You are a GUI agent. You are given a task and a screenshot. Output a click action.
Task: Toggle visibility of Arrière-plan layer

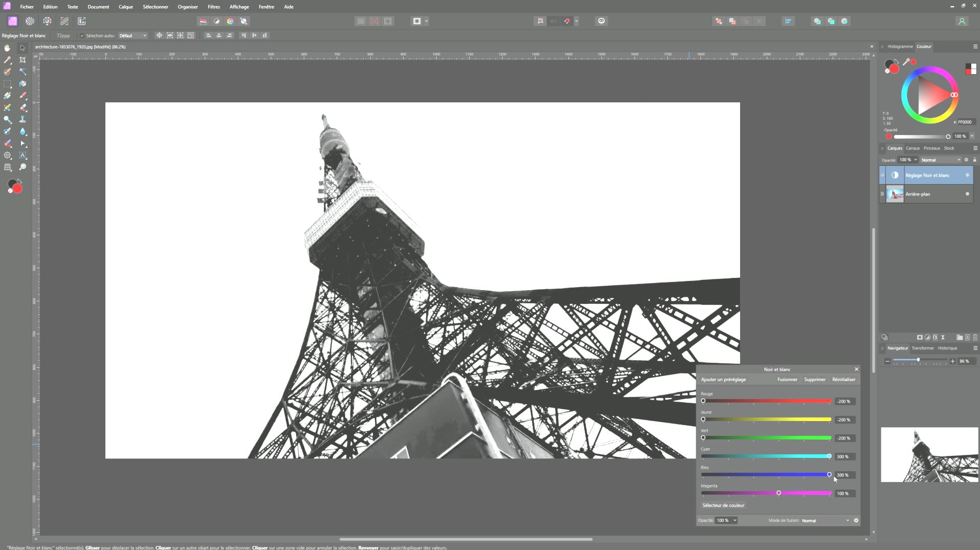coord(967,194)
